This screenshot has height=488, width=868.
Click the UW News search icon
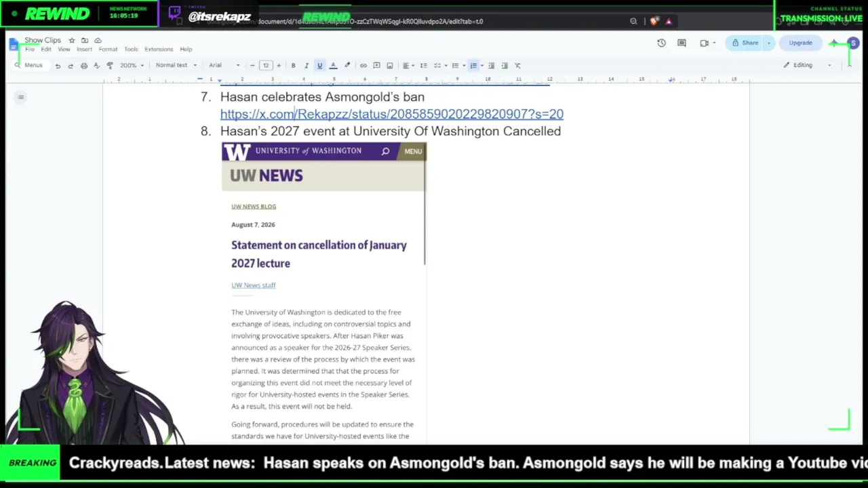pyautogui.click(x=385, y=151)
